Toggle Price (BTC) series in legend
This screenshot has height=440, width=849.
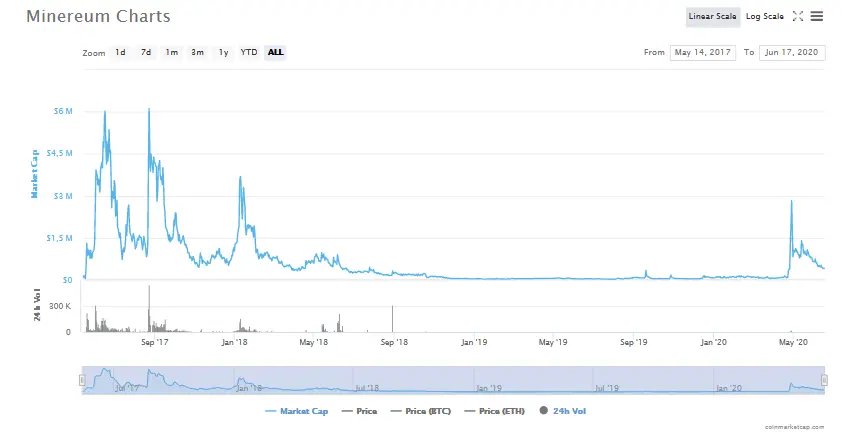[421, 411]
